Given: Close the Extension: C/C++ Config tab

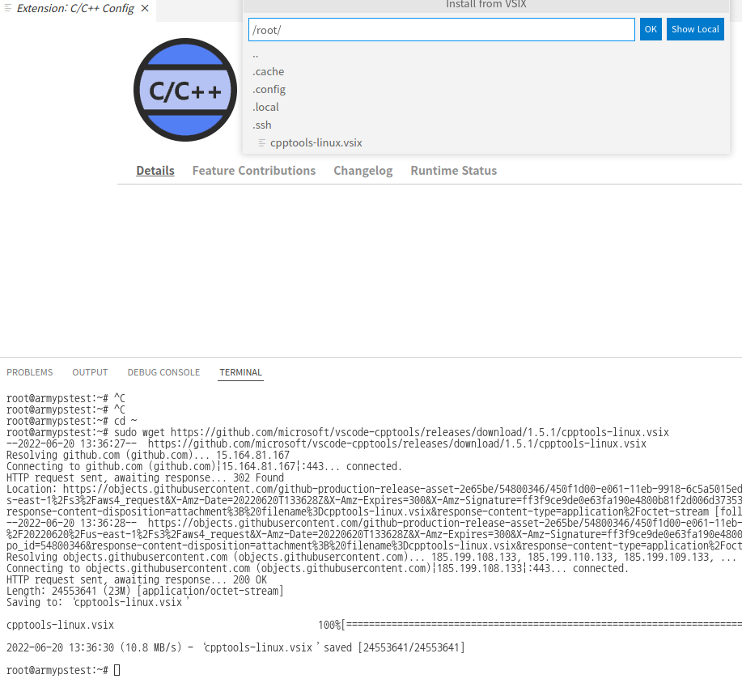Looking at the screenshot, I should coord(145,9).
